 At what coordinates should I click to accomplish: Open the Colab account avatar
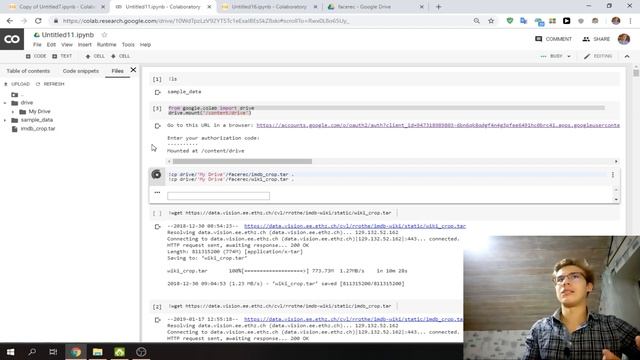click(624, 39)
